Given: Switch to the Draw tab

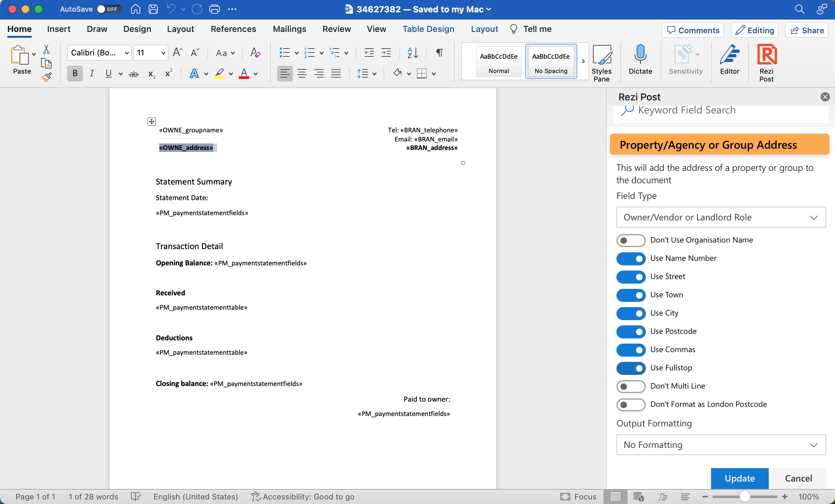Looking at the screenshot, I should click(97, 29).
